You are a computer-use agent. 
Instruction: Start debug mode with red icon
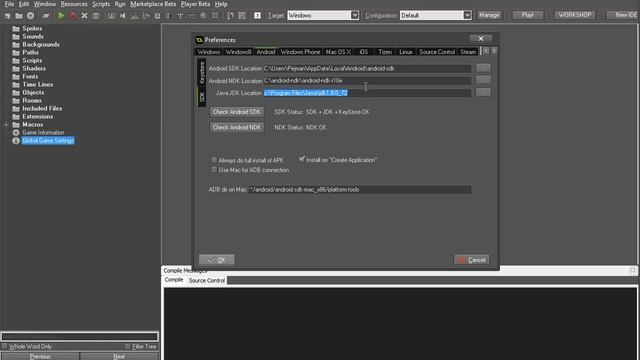(x=73, y=16)
